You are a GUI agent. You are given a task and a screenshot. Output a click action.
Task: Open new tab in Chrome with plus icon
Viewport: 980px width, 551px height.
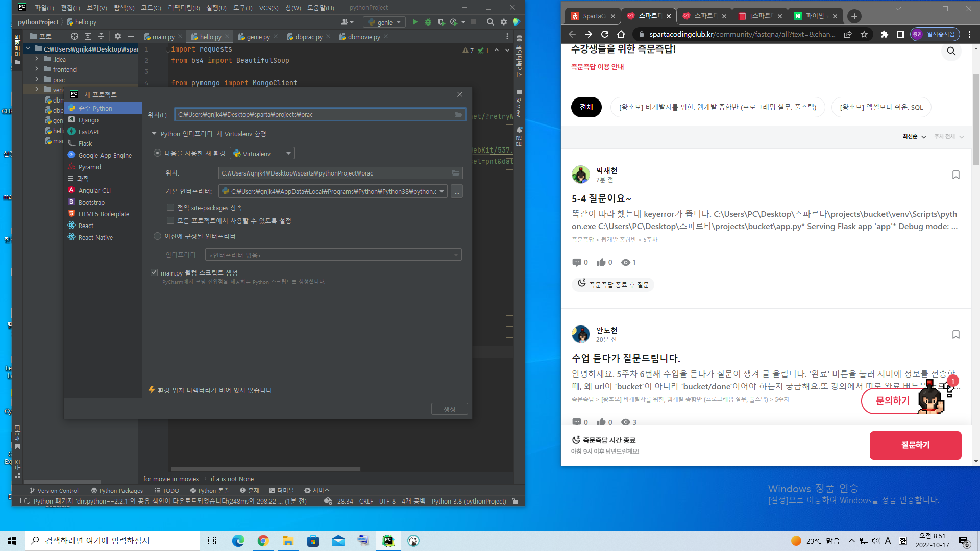pyautogui.click(x=854, y=16)
